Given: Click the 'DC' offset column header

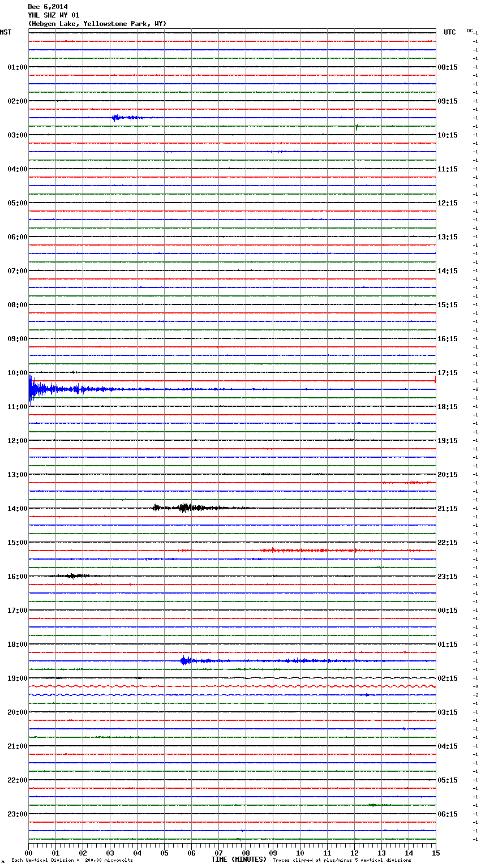Looking at the screenshot, I should [470, 31].
